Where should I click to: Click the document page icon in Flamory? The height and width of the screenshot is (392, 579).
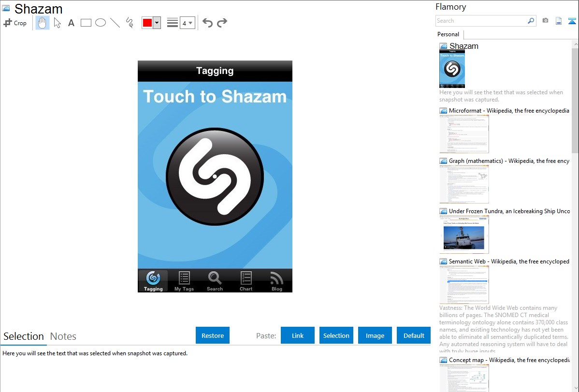[x=559, y=21]
